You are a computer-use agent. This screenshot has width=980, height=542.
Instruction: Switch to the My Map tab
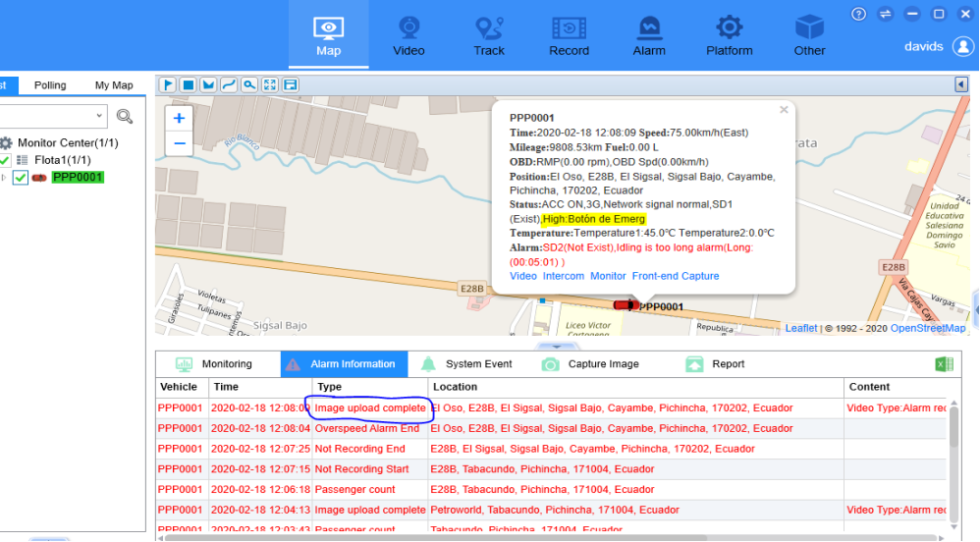114,85
